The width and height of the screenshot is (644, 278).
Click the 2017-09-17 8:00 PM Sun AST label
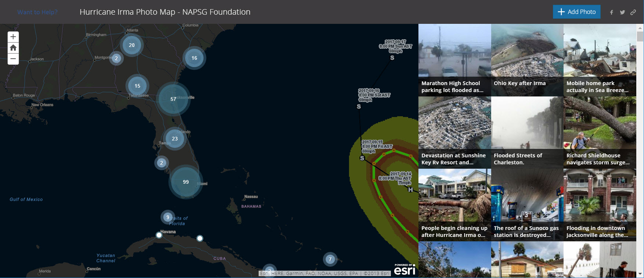pos(396,47)
